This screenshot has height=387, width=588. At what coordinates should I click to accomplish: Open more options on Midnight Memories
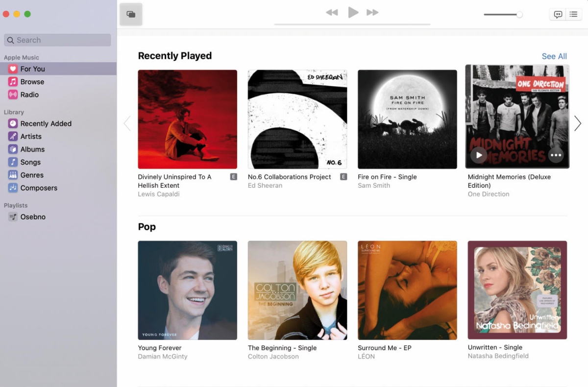tap(556, 155)
